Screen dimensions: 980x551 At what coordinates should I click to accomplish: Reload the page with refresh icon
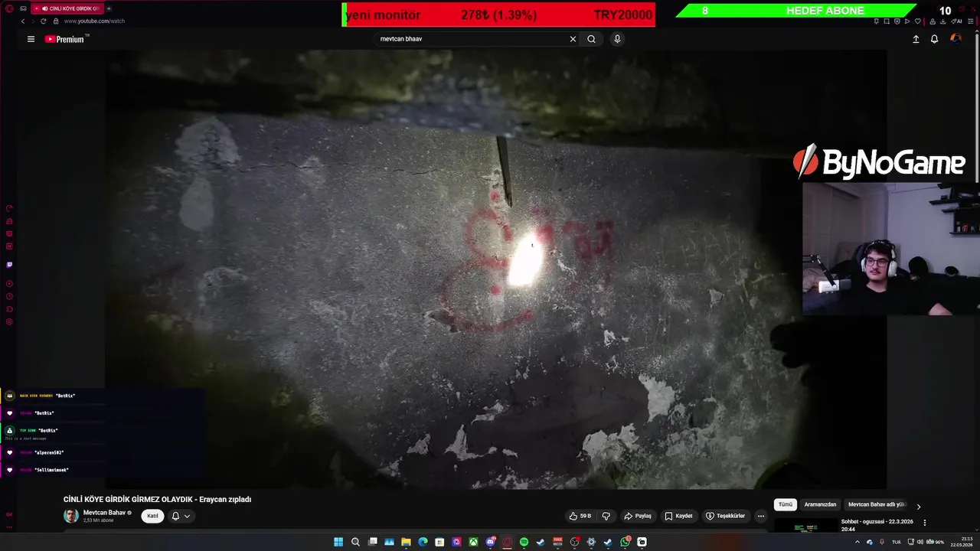tap(43, 21)
